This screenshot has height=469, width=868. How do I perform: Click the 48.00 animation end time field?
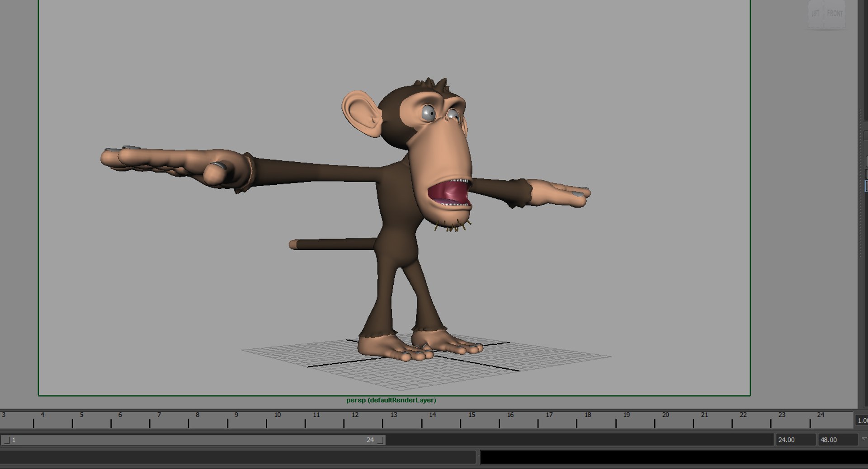point(838,440)
